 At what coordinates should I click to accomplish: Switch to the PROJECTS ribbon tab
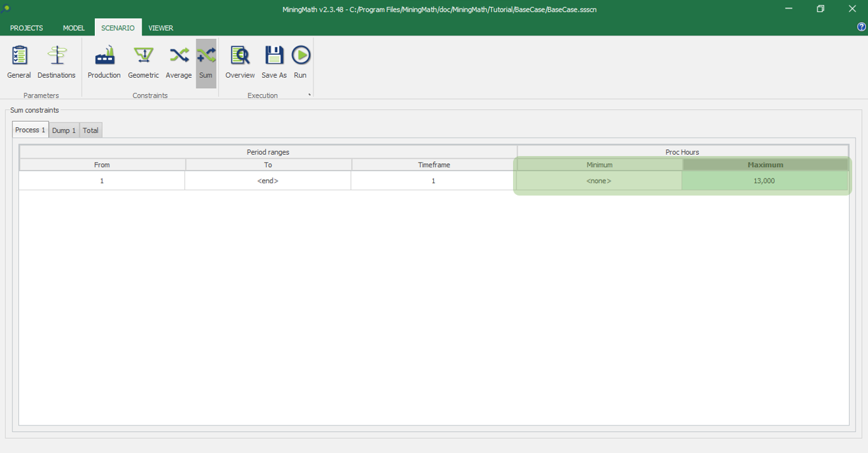click(x=26, y=28)
